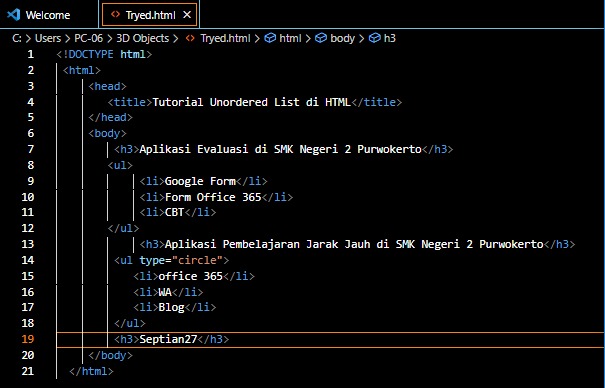Screen dimensions: 605x388
Task: Click list item 'WA'
Action: click(x=165, y=292)
